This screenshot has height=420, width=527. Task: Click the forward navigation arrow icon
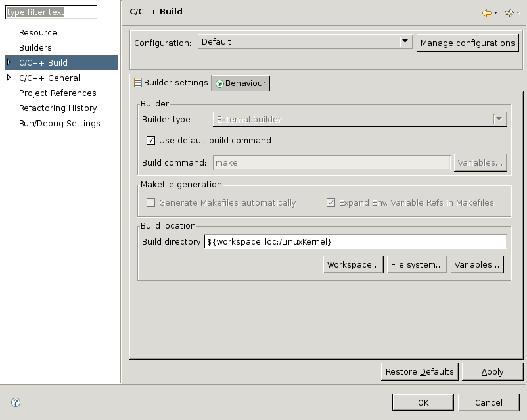tap(509, 13)
